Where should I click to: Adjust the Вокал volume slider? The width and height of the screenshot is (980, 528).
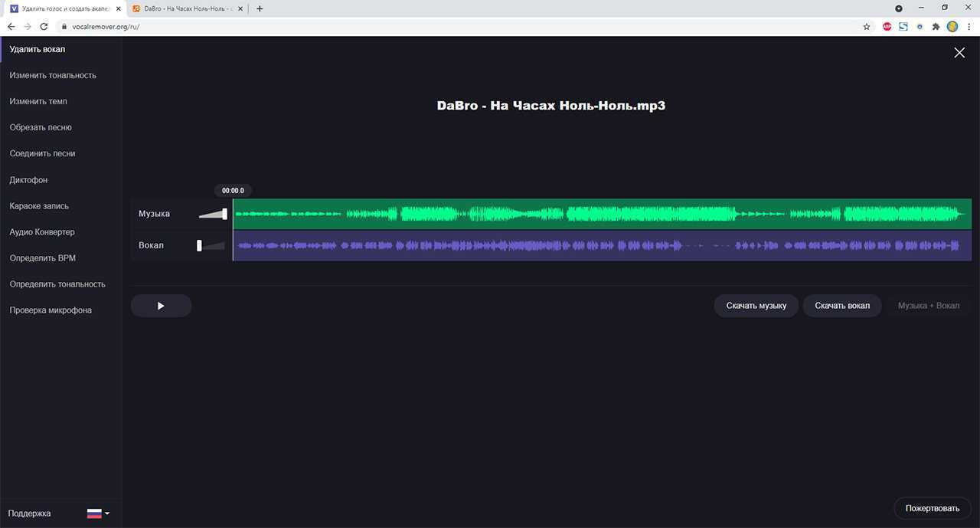[x=211, y=245]
